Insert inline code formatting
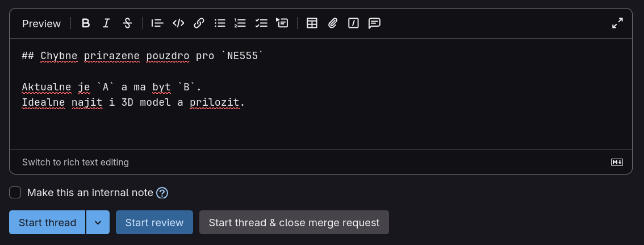 coord(178,23)
